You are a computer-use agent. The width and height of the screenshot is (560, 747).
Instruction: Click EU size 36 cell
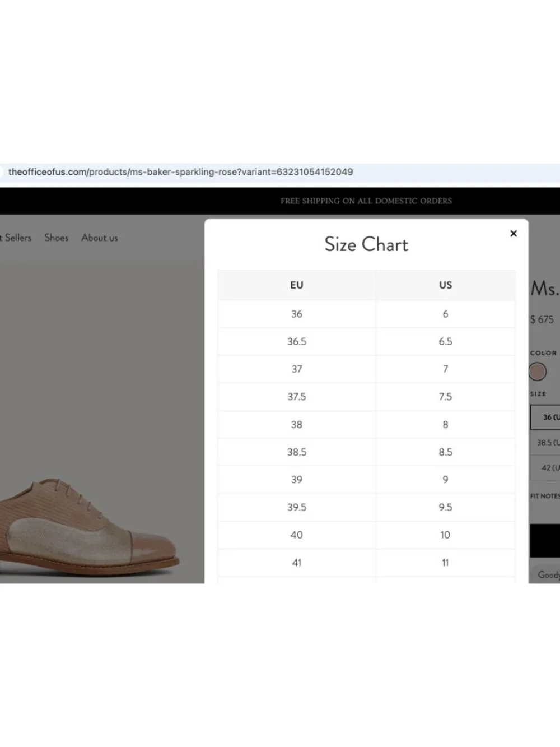click(297, 314)
